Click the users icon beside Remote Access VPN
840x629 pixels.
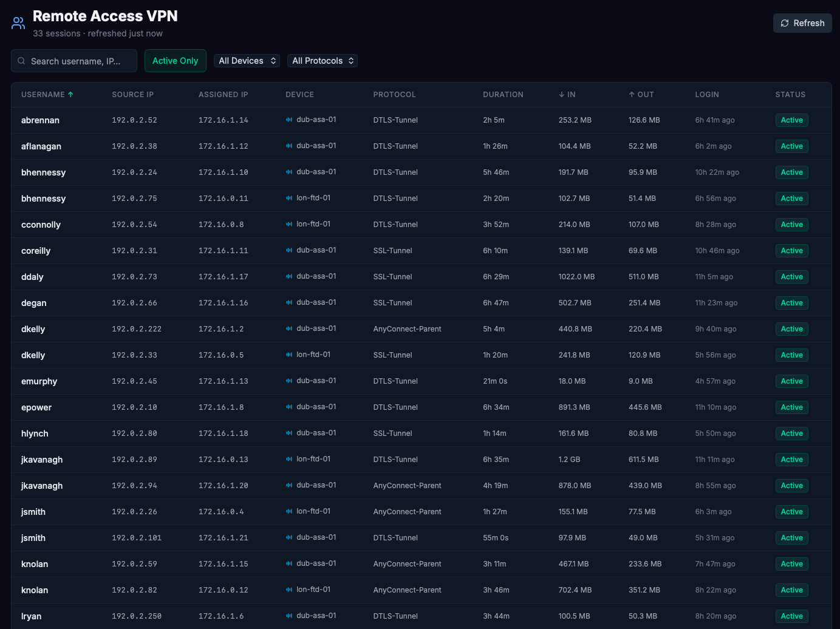click(x=18, y=23)
